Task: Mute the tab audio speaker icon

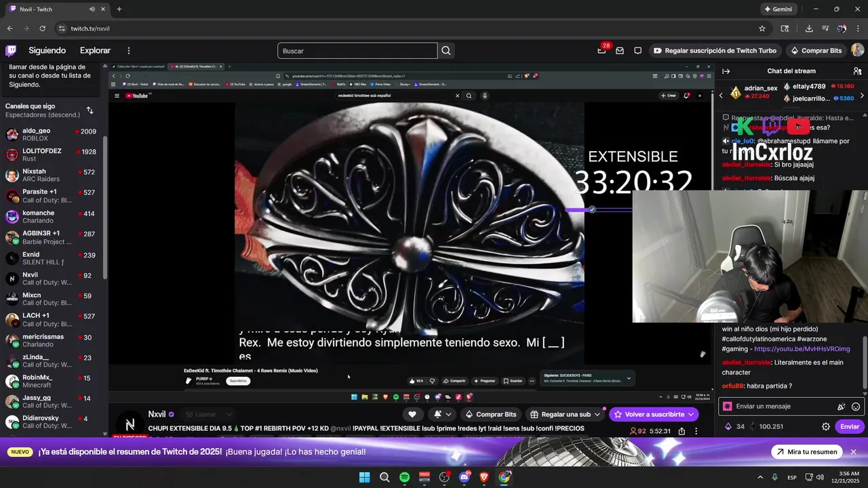Action: (92, 9)
